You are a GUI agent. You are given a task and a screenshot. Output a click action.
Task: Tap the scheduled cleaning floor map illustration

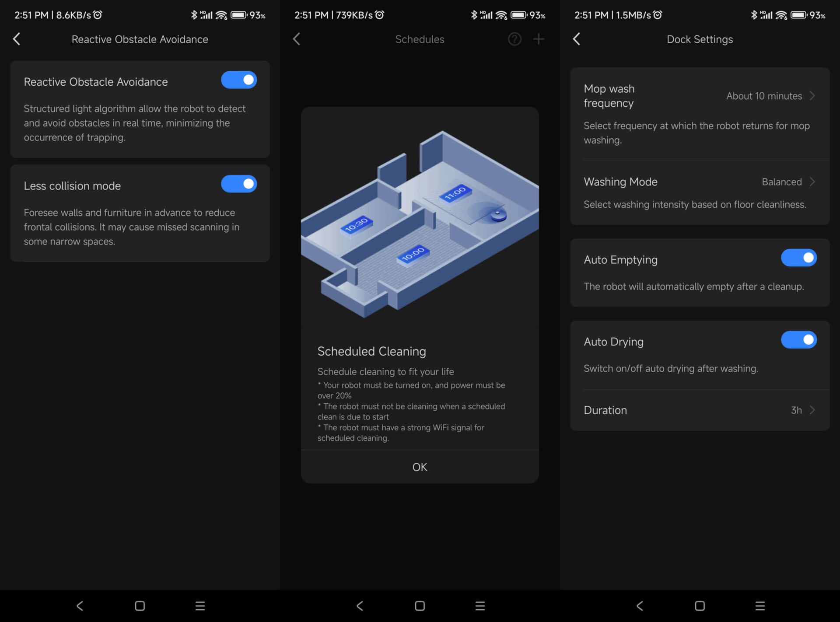[x=420, y=224]
